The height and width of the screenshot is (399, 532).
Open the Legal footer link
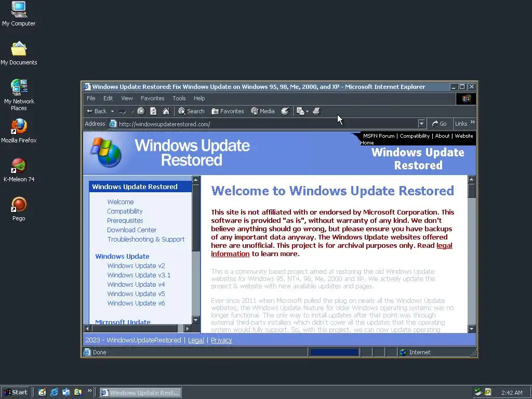196,340
